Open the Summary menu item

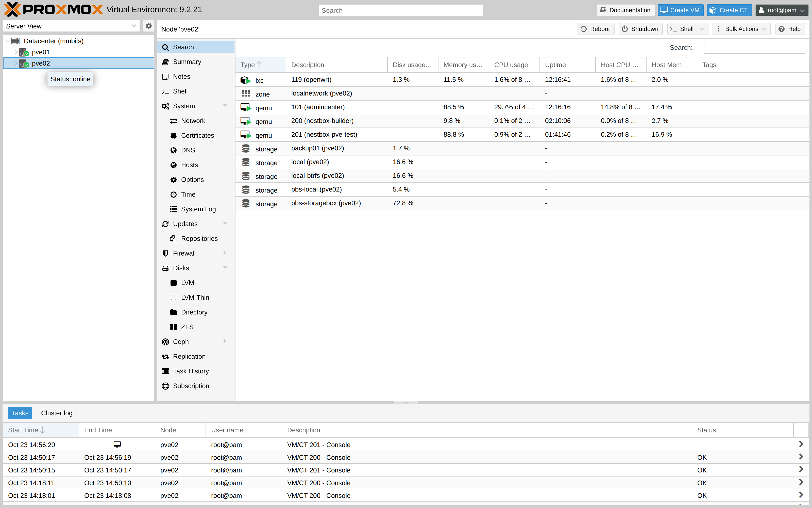[x=196, y=62]
